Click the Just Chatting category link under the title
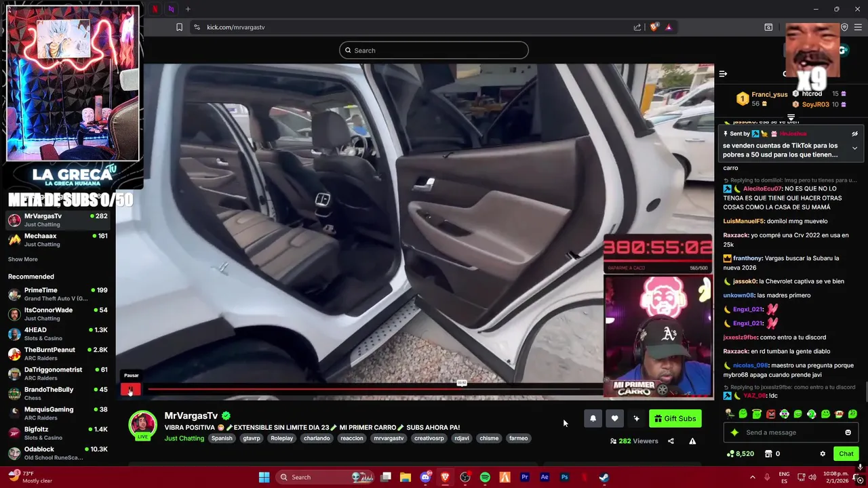This screenshot has height=488, width=868. [x=184, y=439]
